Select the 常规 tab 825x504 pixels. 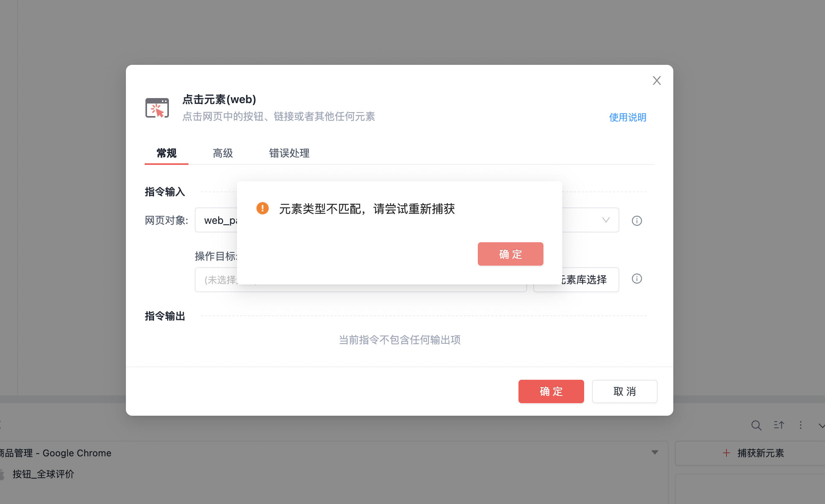[167, 153]
